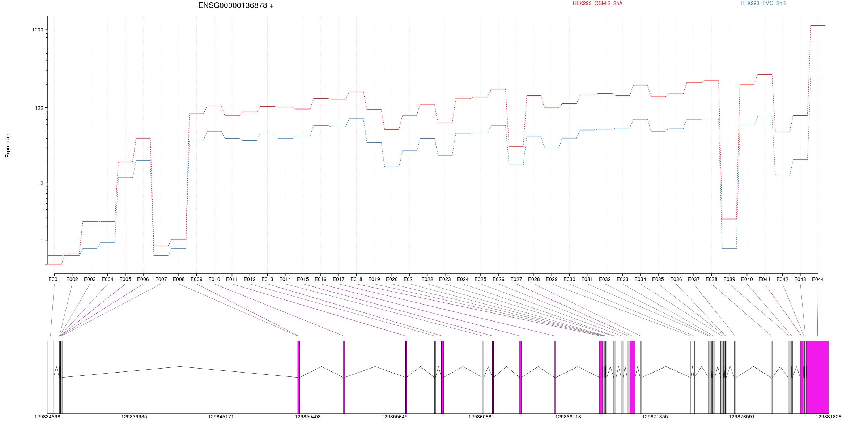Screen dimensions: 868x434
Task: Click the E032 exon label
Action: point(605,279)
